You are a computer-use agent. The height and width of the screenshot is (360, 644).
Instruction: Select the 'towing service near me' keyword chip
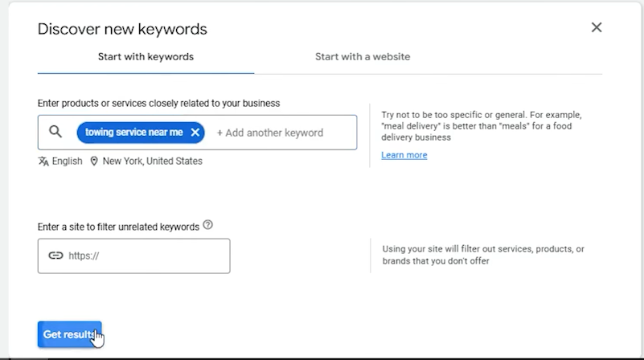[x=134, y=132]
